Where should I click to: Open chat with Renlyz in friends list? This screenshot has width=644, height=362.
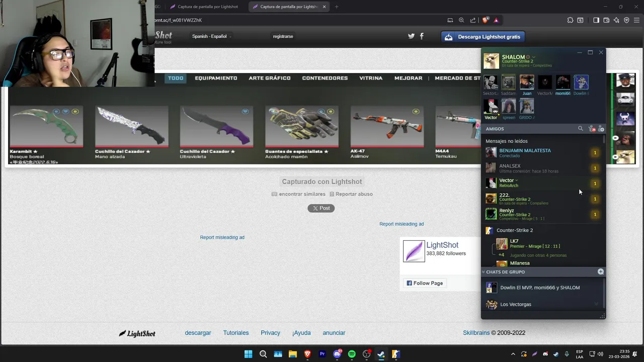pyautogui.click(x=542, y=214)
